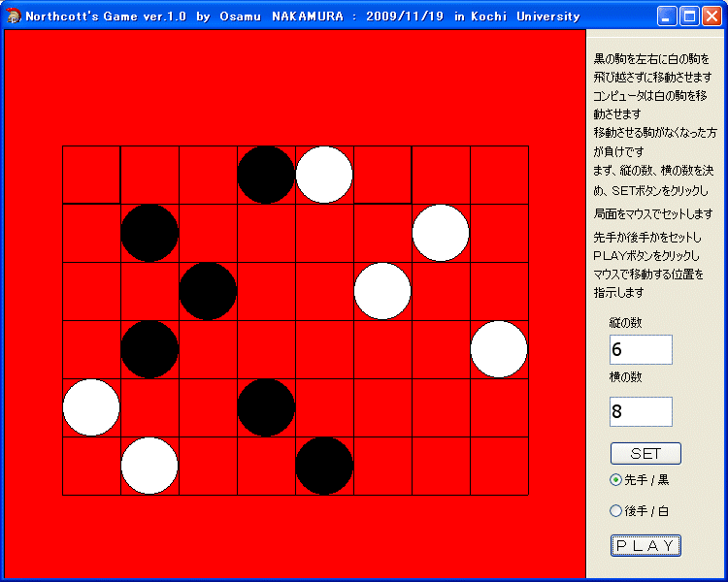Close the Northcott's Game window
The image size is (728, 582).
(711, 16)
